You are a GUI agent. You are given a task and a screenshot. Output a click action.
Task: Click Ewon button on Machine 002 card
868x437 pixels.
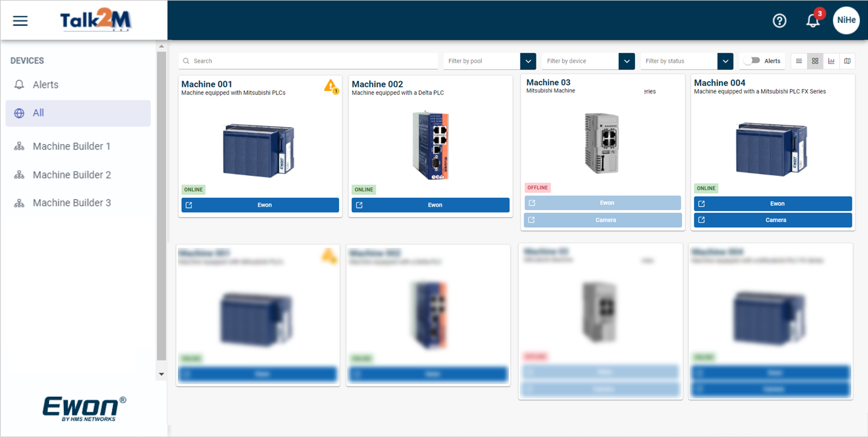(x=431, y=205)
